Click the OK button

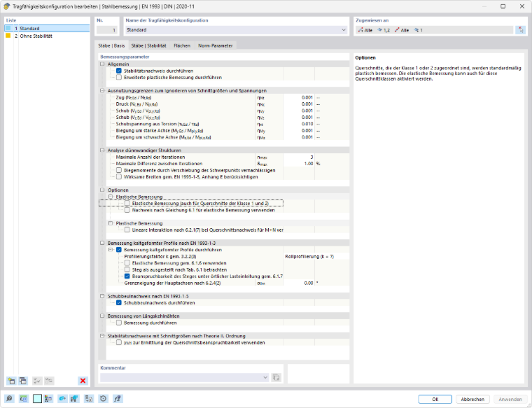tap(435, 399)
